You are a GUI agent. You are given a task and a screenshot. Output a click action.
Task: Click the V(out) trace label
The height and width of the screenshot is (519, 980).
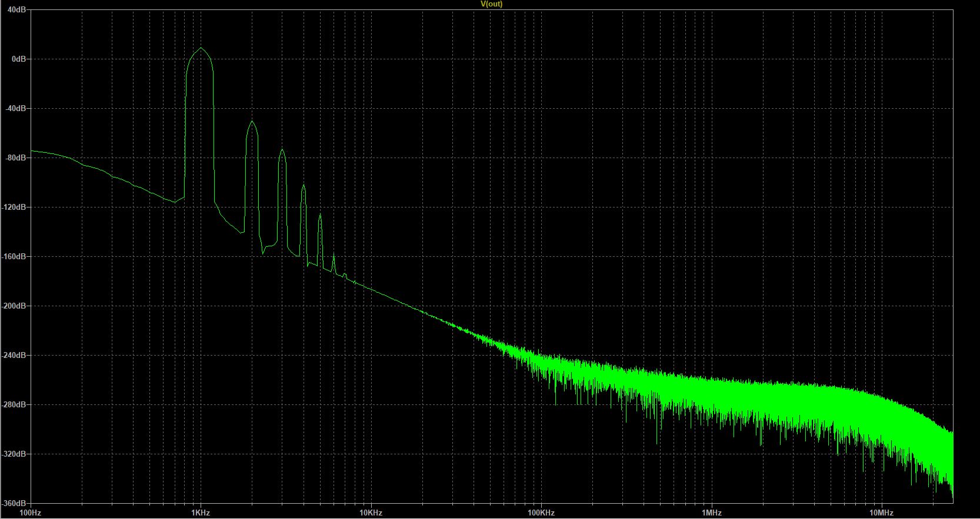tap(492, 4)
